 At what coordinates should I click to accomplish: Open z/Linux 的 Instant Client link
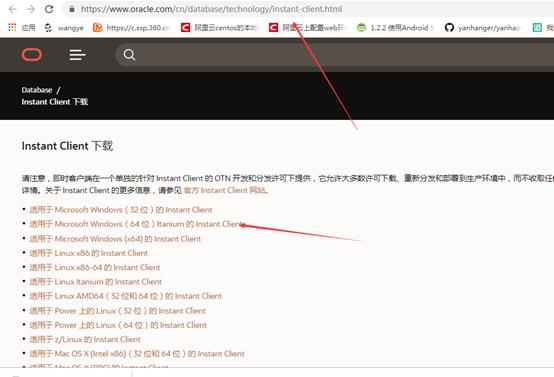point(85,340)
